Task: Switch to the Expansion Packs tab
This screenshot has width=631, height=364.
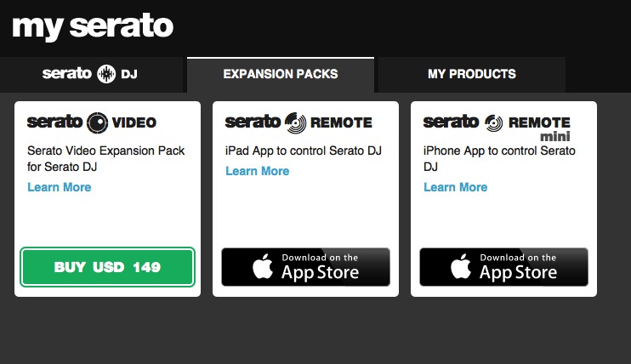Action: (x=281, y=74)
